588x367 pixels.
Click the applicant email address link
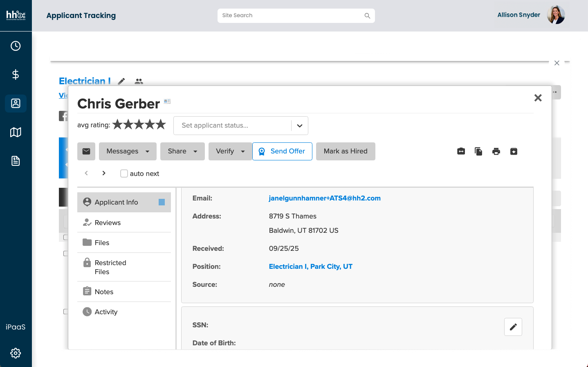click(x=325, y=198)
